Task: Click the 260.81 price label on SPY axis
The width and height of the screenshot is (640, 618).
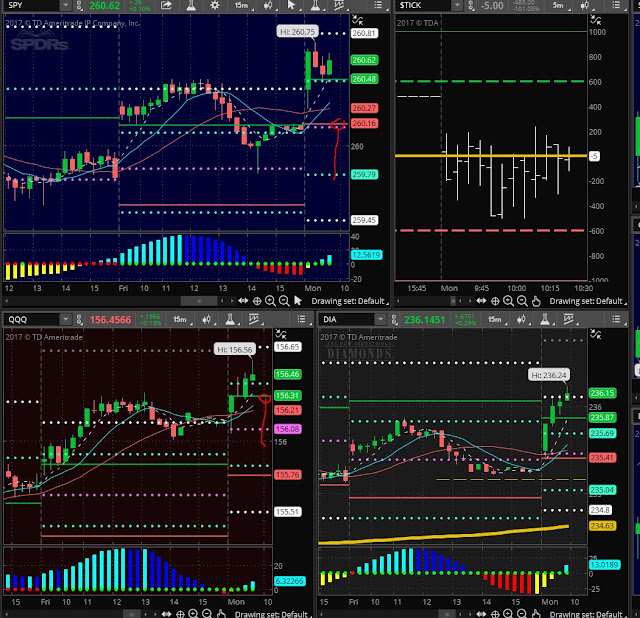Action: 364,33
